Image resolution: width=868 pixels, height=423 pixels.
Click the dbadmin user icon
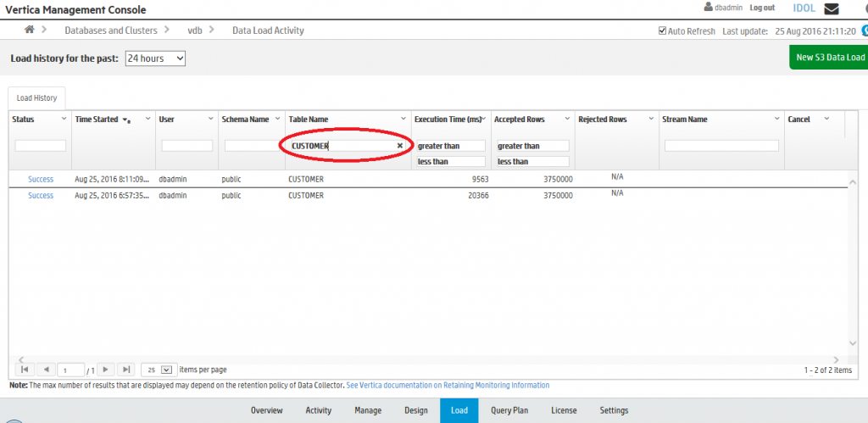708,8
